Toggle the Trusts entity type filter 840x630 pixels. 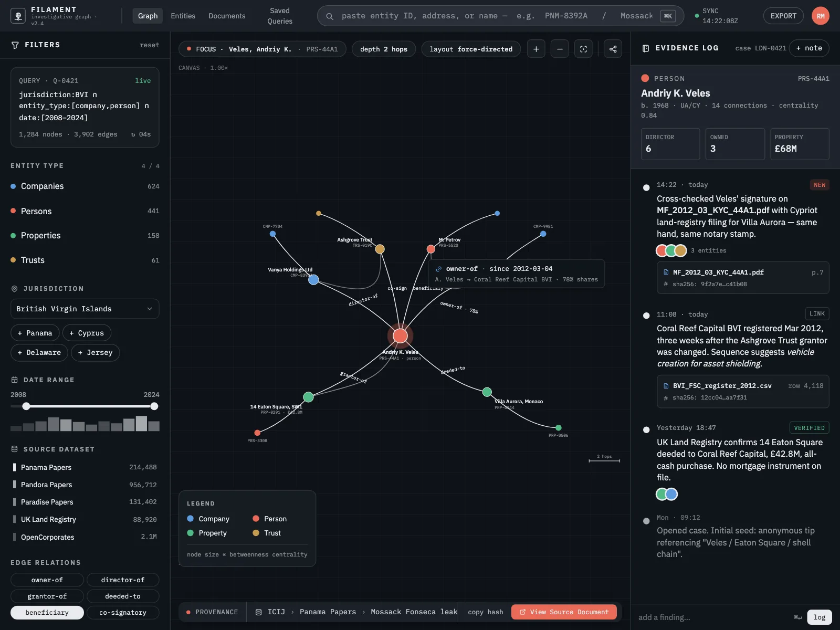tap(85, 260)
